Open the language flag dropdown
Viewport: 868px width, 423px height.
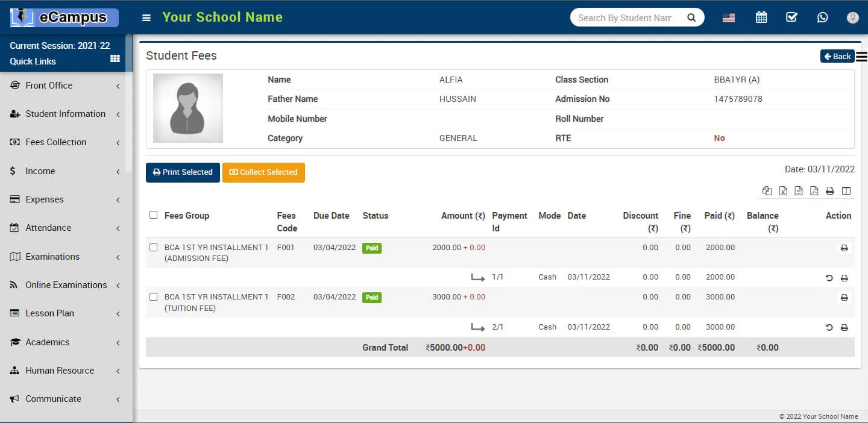(729, 18)
